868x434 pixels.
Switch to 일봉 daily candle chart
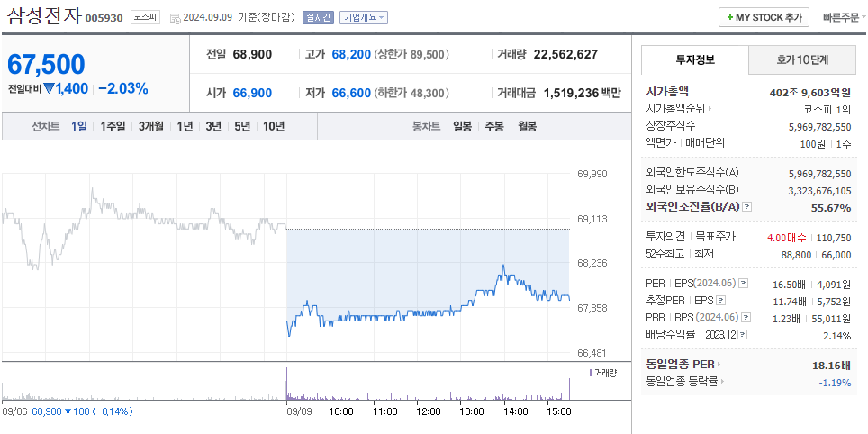click(462, 126)
